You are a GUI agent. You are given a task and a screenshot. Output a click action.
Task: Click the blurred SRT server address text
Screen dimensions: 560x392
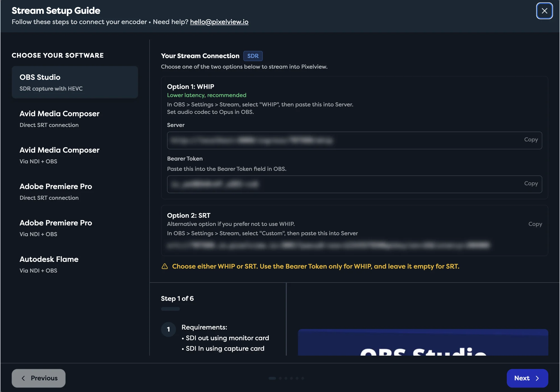point(328,245)
